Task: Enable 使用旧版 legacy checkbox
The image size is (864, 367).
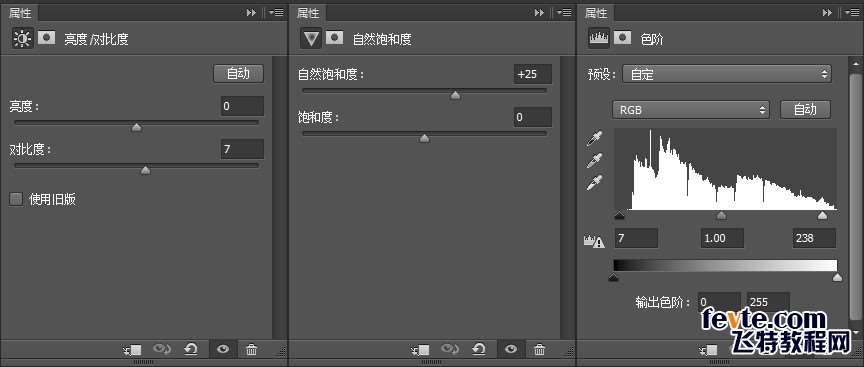Action: [16, 199]
